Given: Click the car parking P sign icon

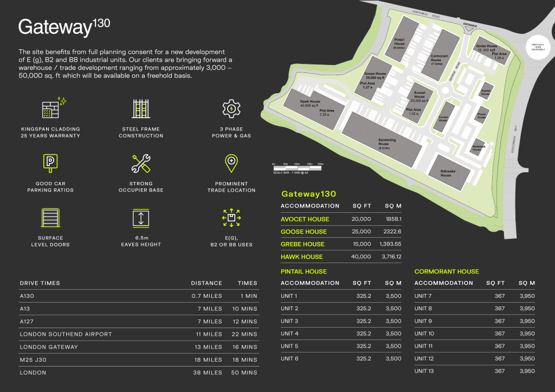Looking at the screenshot, I should (50, 163).
